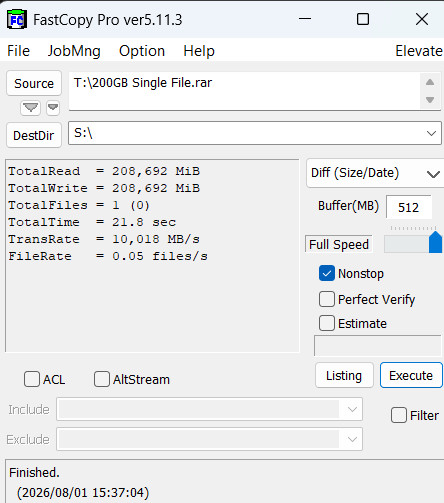Image resolution: width=444 pixels, height=503 pixels.
Task: Close the FastCopy Pro window
Action: pyautogui.click(x=422, y=19)
